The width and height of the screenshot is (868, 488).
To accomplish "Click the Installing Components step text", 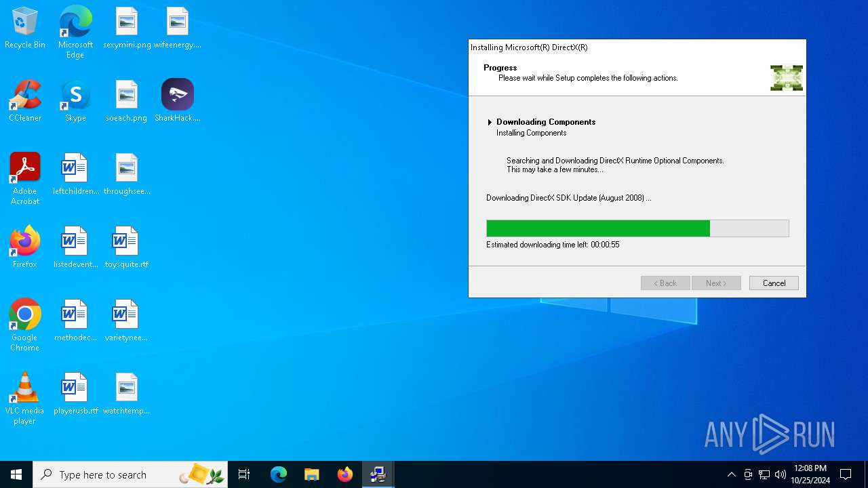I will coord(531,133).
